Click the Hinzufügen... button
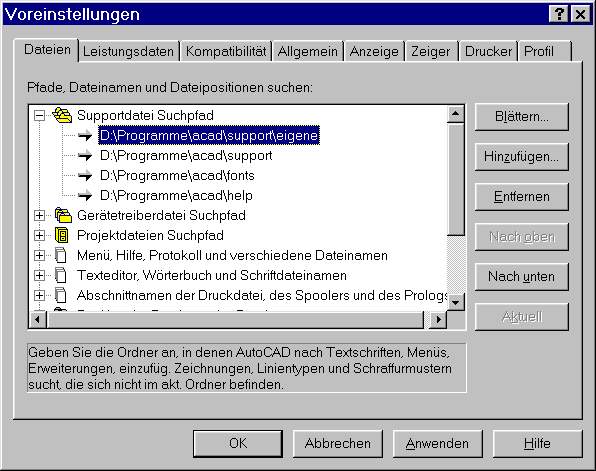 click(x=522, y=157)
